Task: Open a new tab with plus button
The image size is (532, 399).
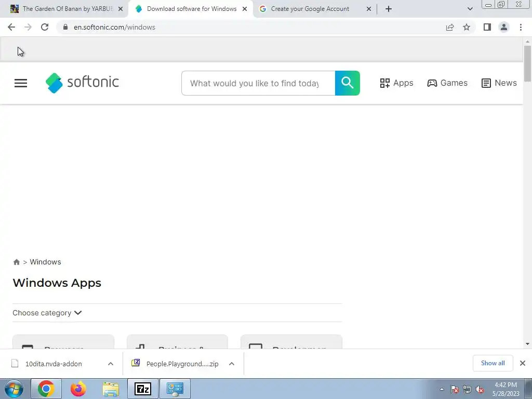Action: [x=389, y=9]
